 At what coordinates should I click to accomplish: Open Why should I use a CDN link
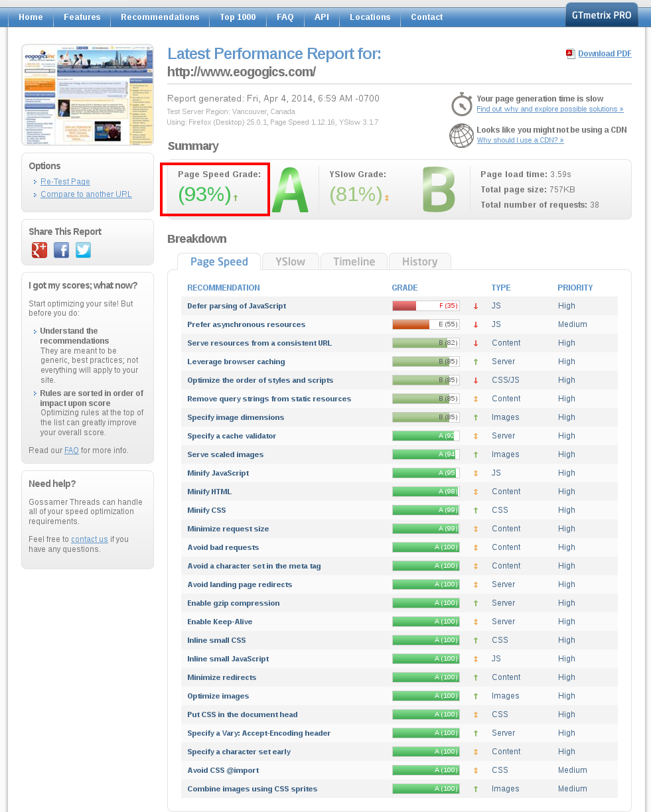point(520,140)
